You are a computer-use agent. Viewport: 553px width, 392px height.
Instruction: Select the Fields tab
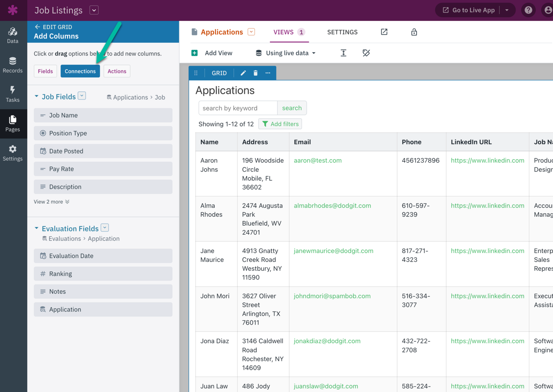point(45,71)
